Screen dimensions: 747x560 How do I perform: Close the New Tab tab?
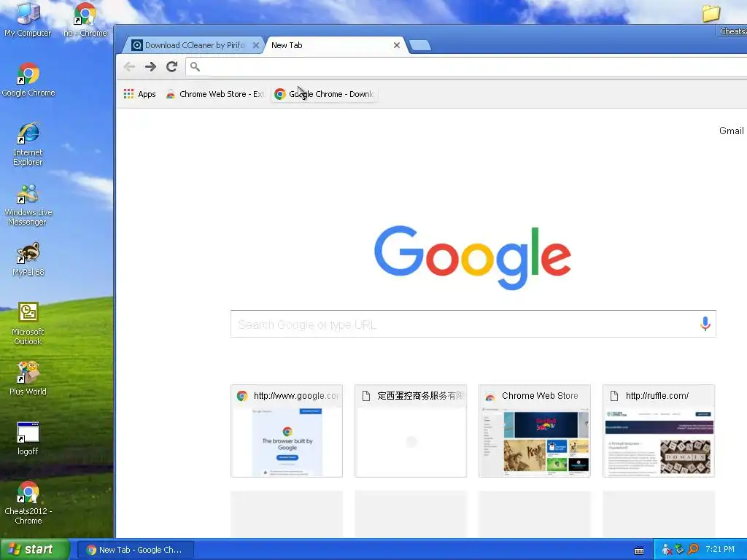[x=396, y=45]
